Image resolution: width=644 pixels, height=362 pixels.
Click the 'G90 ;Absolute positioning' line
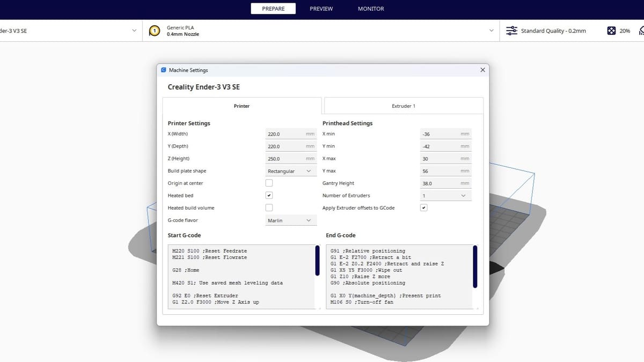(368, 283)
